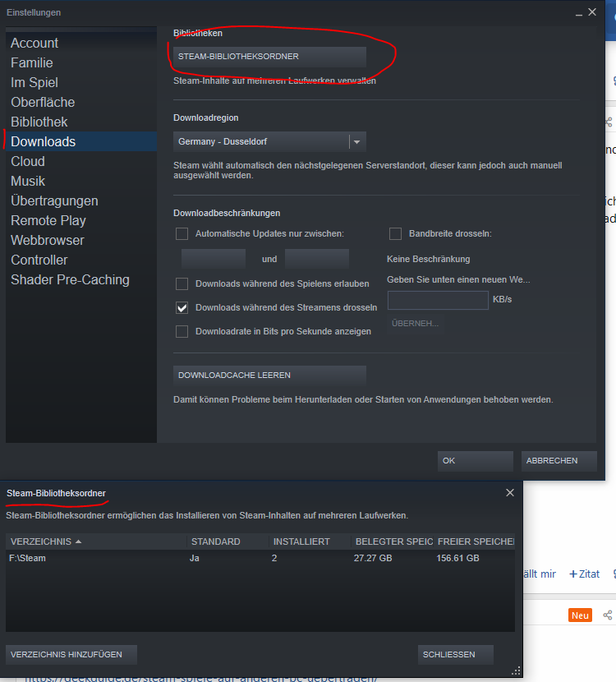616x682 pixels.
Task: Click the orange Neu badge in forum
Action: 580,615
